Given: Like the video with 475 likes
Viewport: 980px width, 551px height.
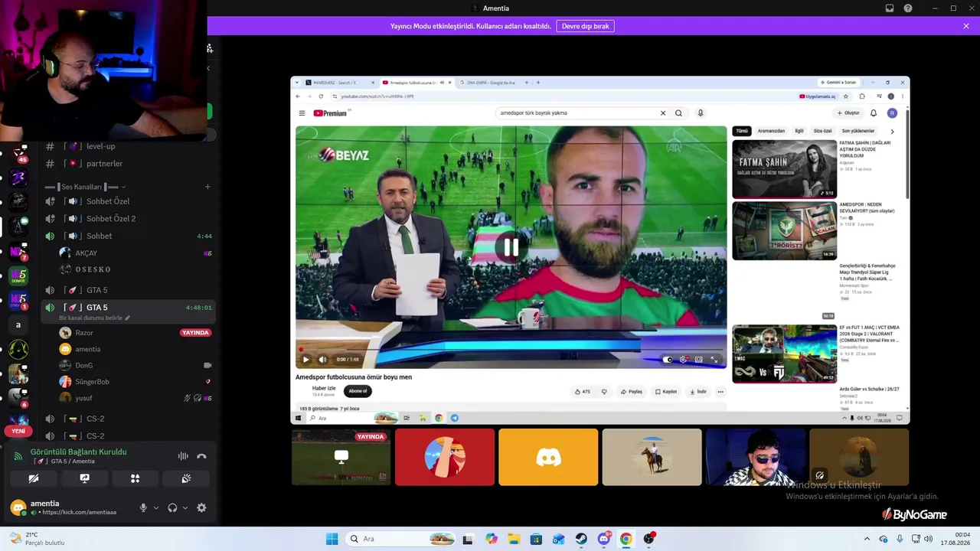Looking at the screenshot, I should pyautogui.click(x=583, y=392).
